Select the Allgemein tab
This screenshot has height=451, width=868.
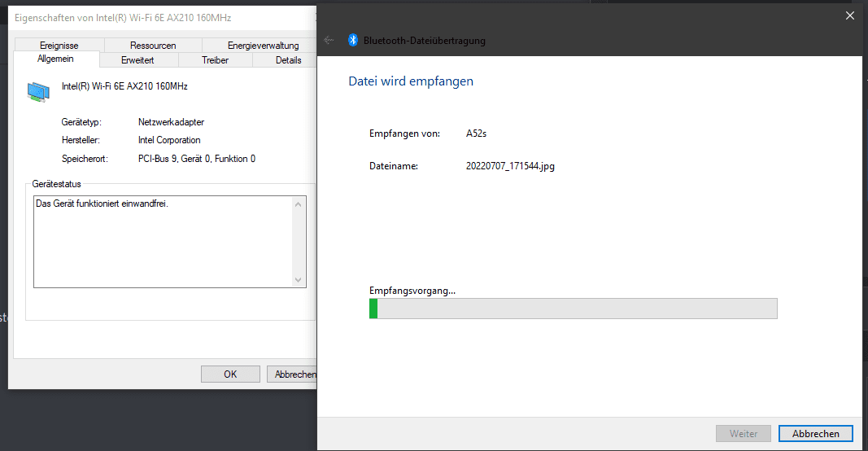pos(55,59)
